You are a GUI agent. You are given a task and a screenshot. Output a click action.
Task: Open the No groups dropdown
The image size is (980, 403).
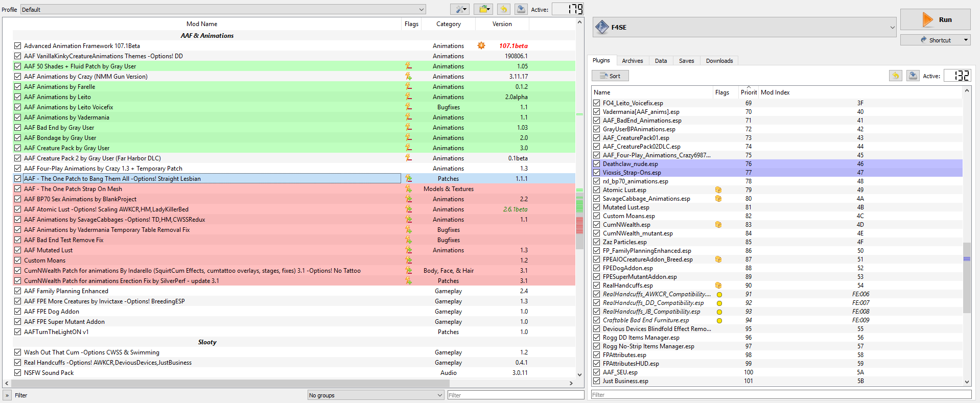[376, 395]
